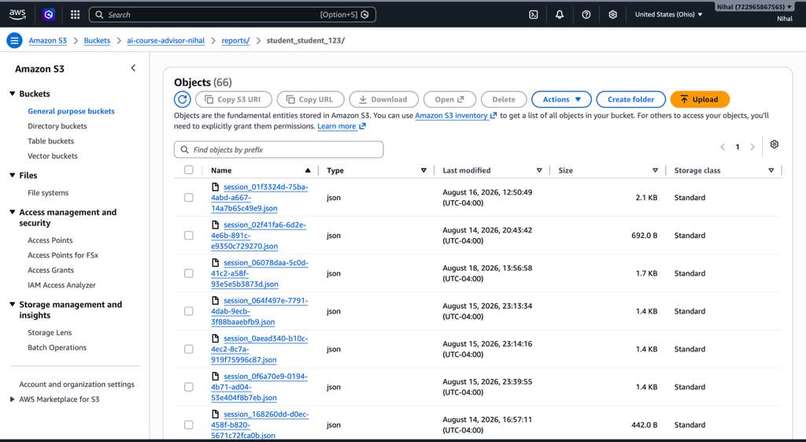Open Vector buckets in sidebar
The height and width of the screenshot is (442, 806).
point(52,156)
